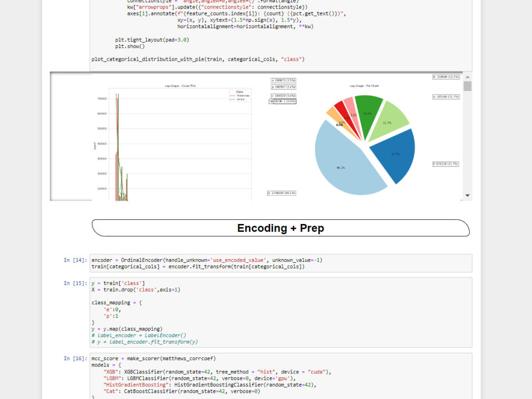Click the 'kw["arrowprops"].update' code line
The height and width of the screenshot is (399, 532).
217,7
